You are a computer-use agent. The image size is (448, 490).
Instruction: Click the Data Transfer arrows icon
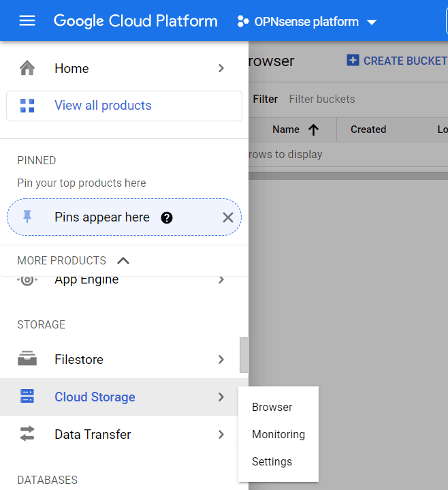(x=27, y=433)
